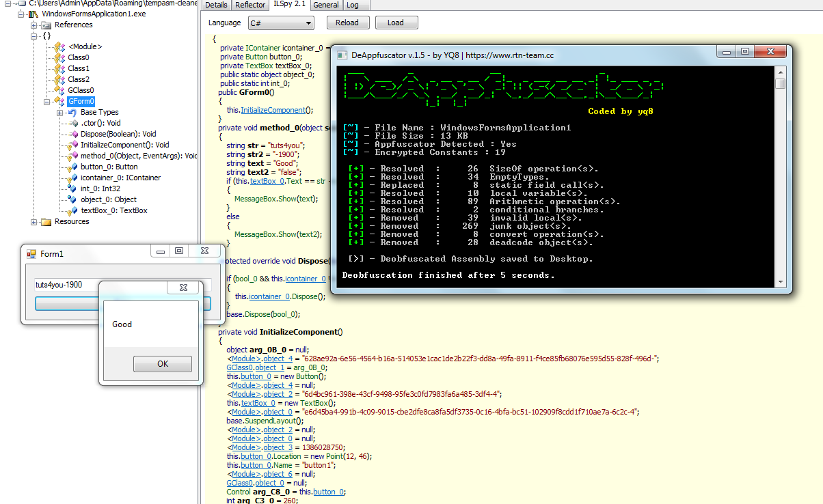Click the console window vertical scrollbar

(x=780, y=178)
